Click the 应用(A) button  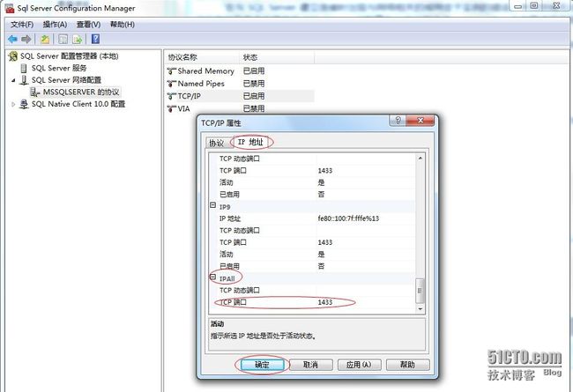pos(356,364)
